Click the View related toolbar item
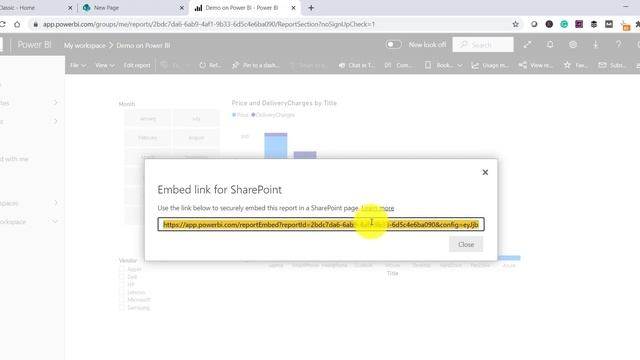Viewport: 640px width, 360px height. pyautogui.click(x=536, y=65)
